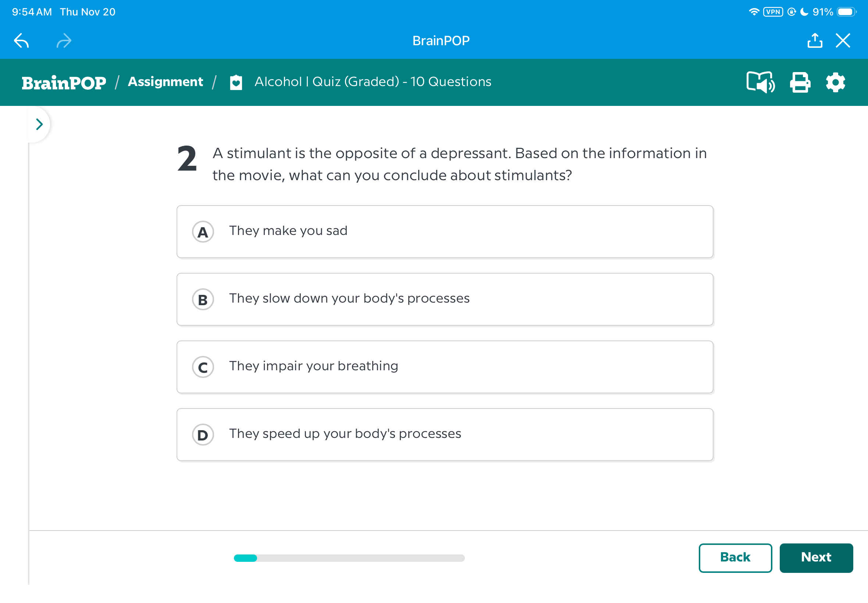Tap the battery indicator in status bar

(846, 12)
